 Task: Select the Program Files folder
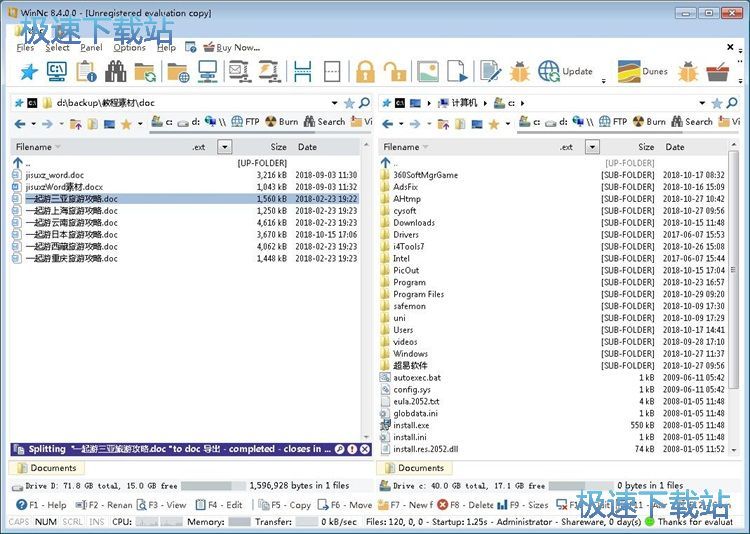553,294
